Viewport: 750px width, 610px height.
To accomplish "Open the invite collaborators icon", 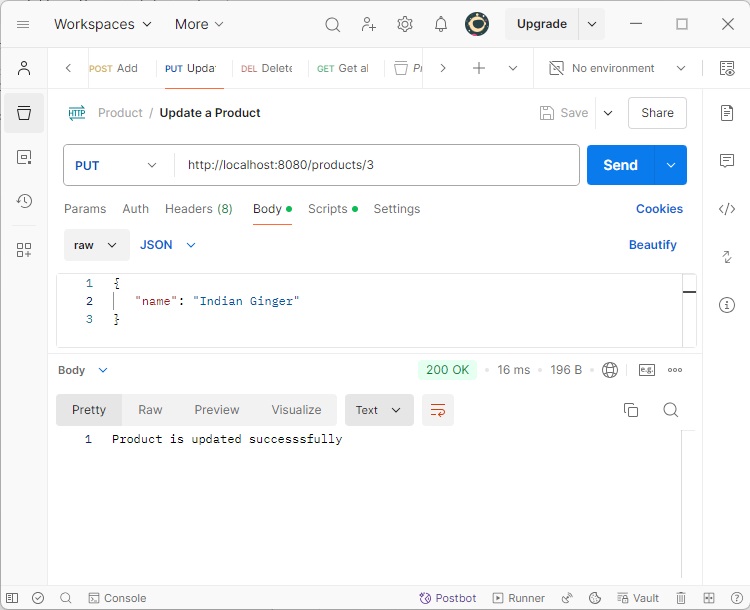I will (369, 24).
